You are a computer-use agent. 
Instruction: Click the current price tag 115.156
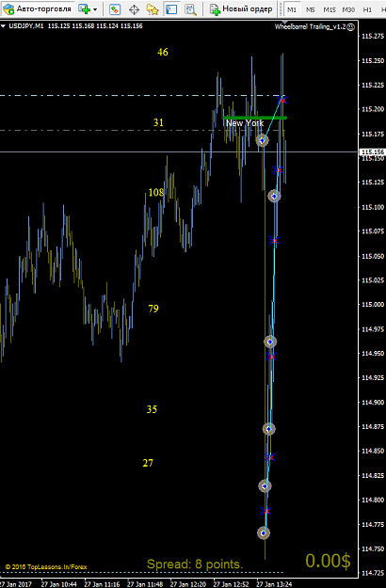coord(372,151)
